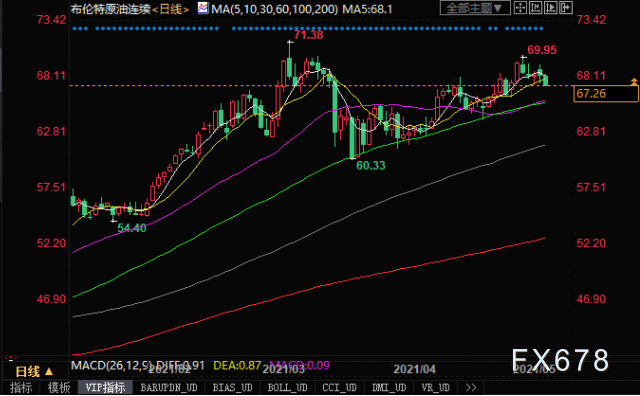
Task: Switch to the 指标 tab
Action: click(21, 387)
